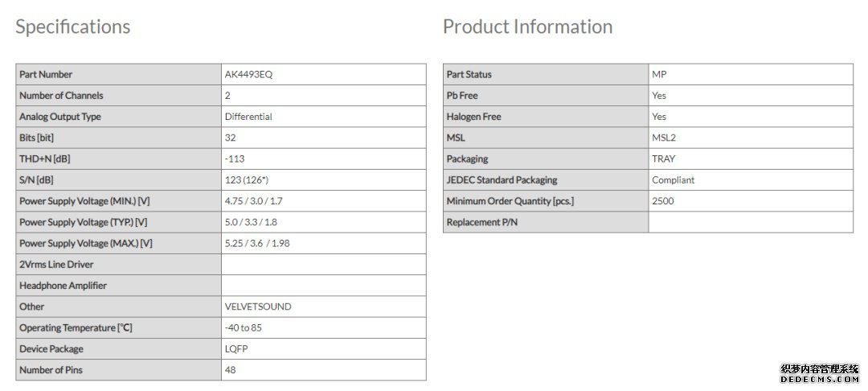Screen dimensions: 868x391
Task: Click the Part Status MP value
Action: click(660, 75)
